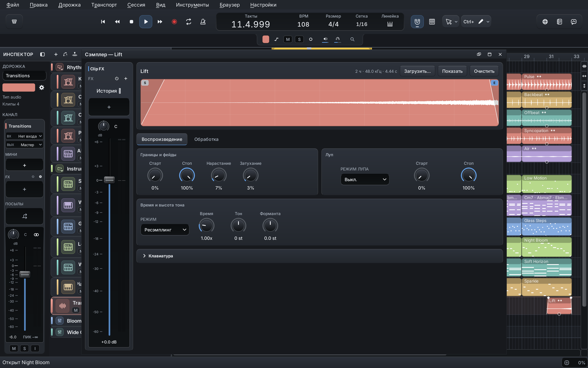This screenshot has height=368, width=588.
Task: Open the notes list icon in top right
Action: [x=559, y=22]
